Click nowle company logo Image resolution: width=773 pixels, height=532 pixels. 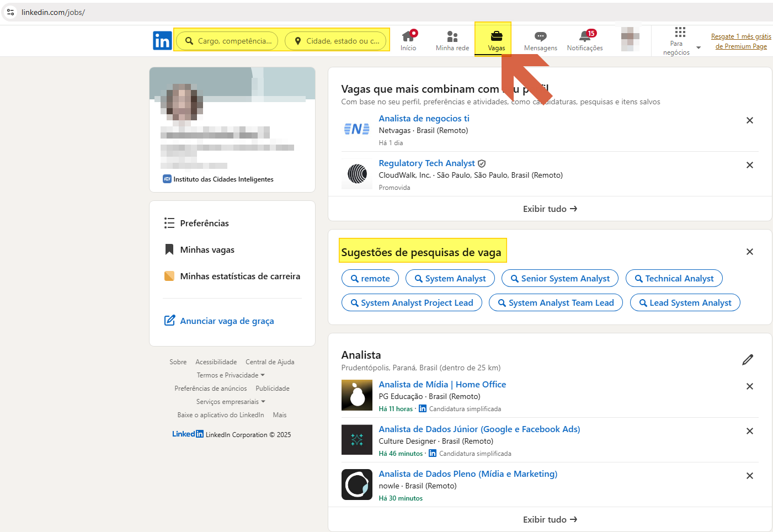357,485
